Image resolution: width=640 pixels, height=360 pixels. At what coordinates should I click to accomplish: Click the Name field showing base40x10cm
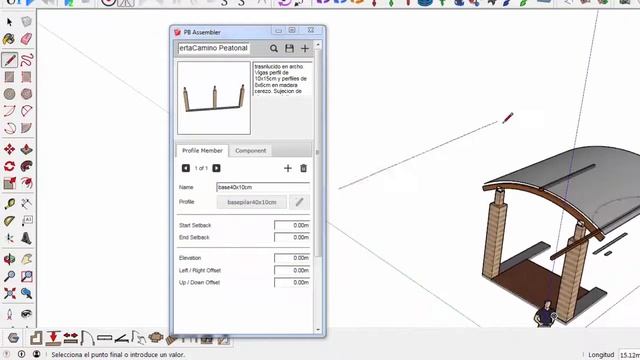[x=263, y=187]
